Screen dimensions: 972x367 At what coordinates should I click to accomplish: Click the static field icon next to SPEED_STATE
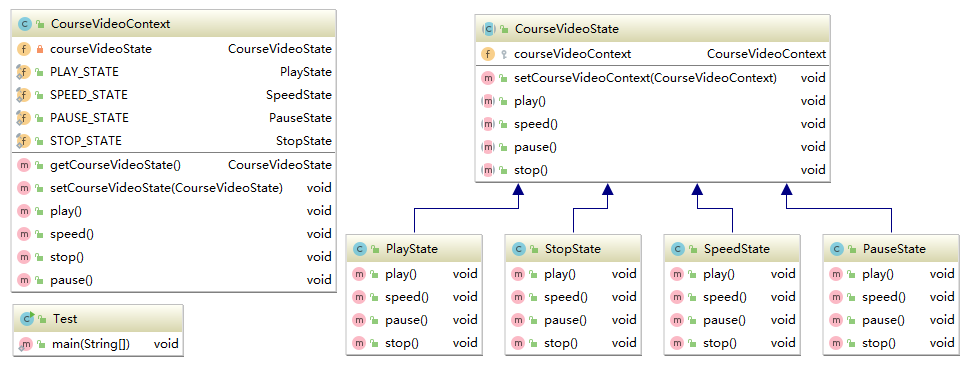[24, 95]
